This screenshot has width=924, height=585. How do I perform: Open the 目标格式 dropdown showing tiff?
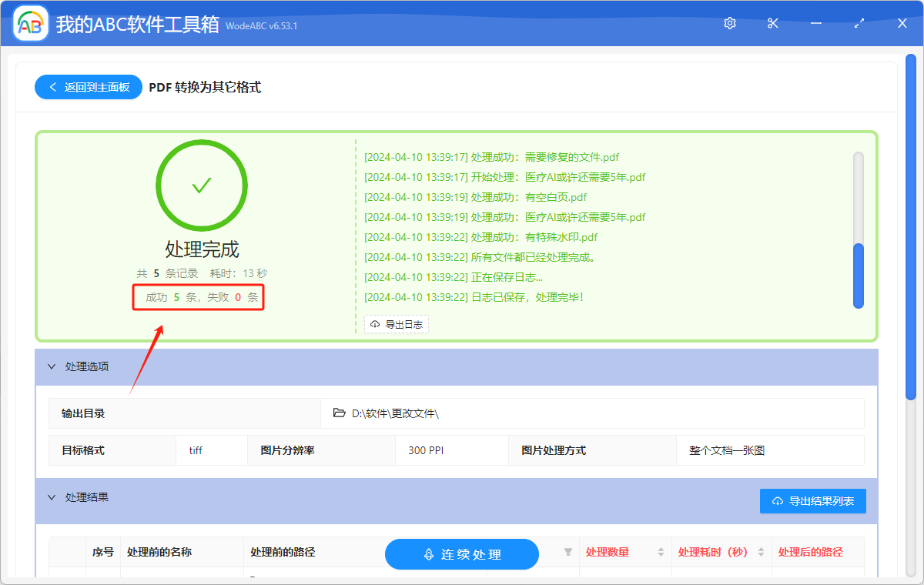point(211,450)
